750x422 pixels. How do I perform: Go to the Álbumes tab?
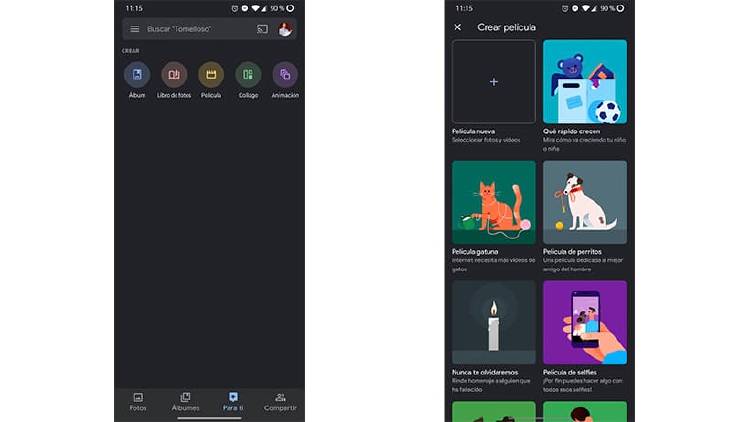185,401
